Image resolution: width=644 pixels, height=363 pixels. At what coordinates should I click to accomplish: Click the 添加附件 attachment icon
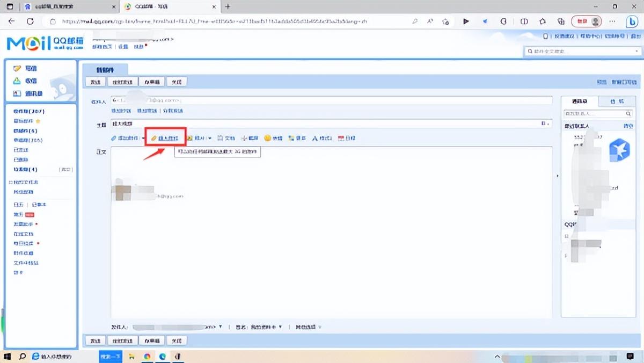[113, 139]
